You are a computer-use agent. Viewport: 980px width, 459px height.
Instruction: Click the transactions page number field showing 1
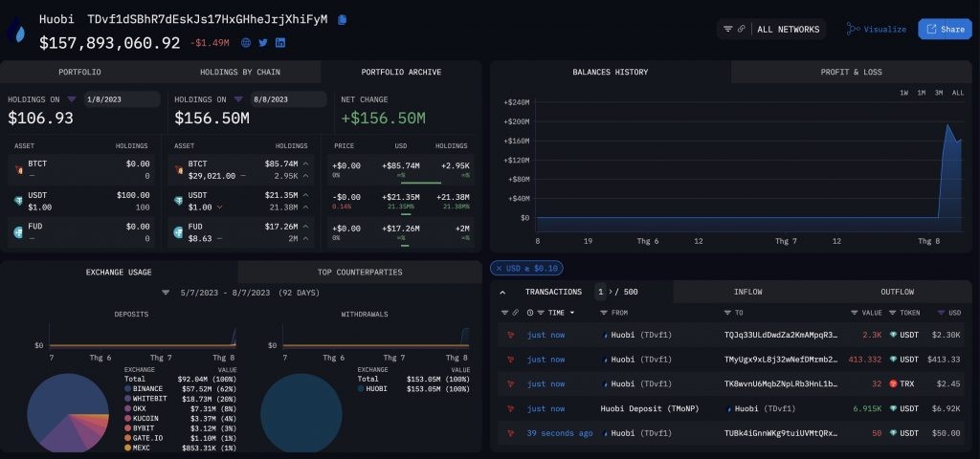pyautogui.click(x=601, y=292)
